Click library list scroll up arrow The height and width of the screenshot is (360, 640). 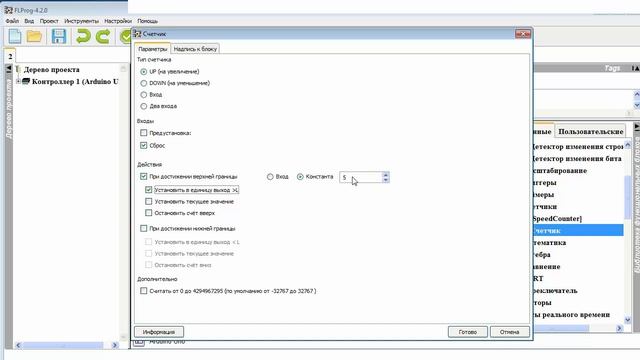[628, 145]
